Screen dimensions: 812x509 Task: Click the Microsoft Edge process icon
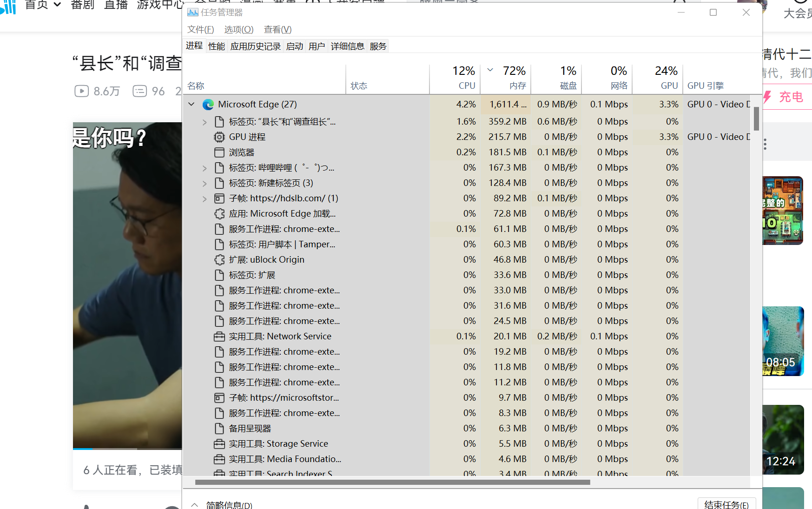pos(208,105)
